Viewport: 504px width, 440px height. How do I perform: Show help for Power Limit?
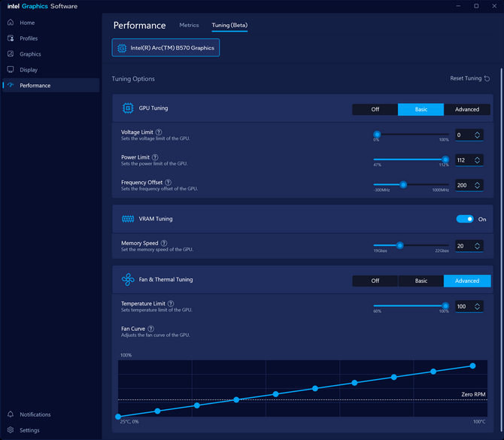click(155, 157)
